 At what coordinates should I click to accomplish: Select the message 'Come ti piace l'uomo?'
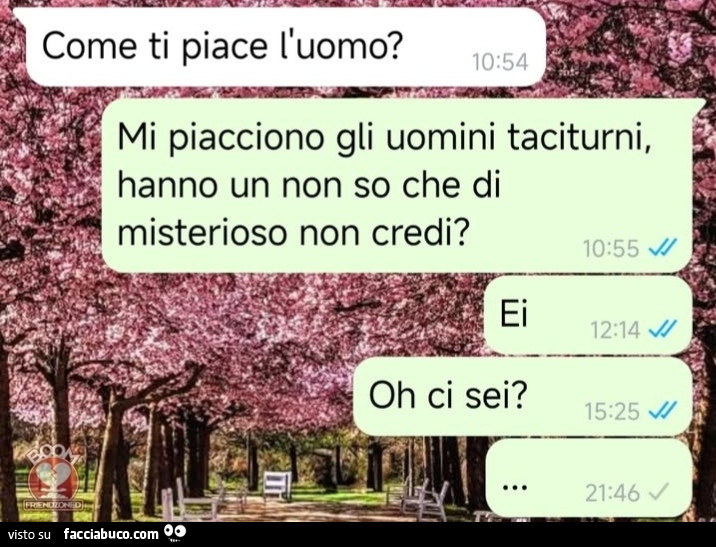pos(285,47)
